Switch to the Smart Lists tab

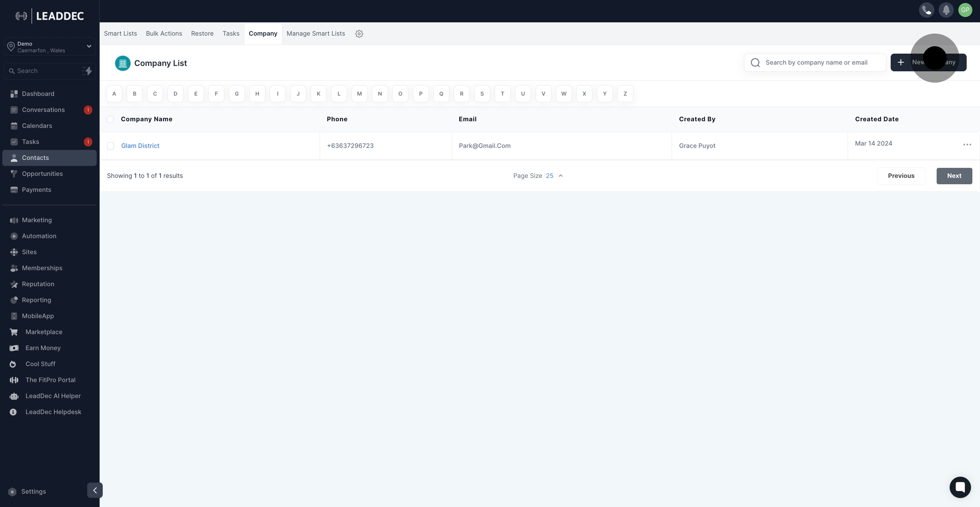coord(120,33)
